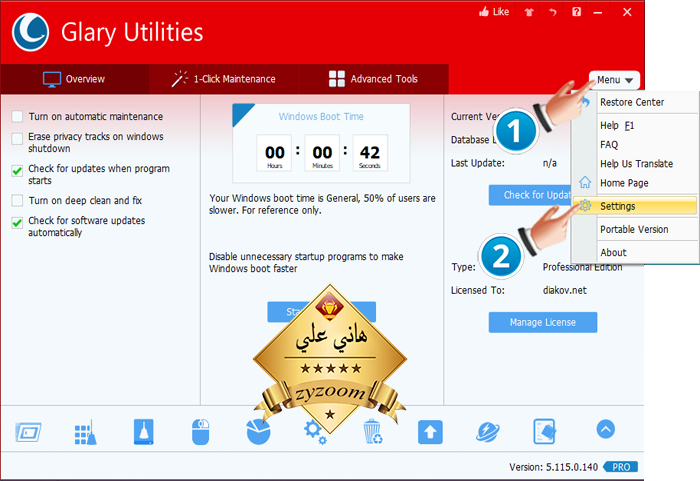The height and width of the screenshot is (481, 700).
Task: Switch to the Overview tab
Action: coord(74,79)
